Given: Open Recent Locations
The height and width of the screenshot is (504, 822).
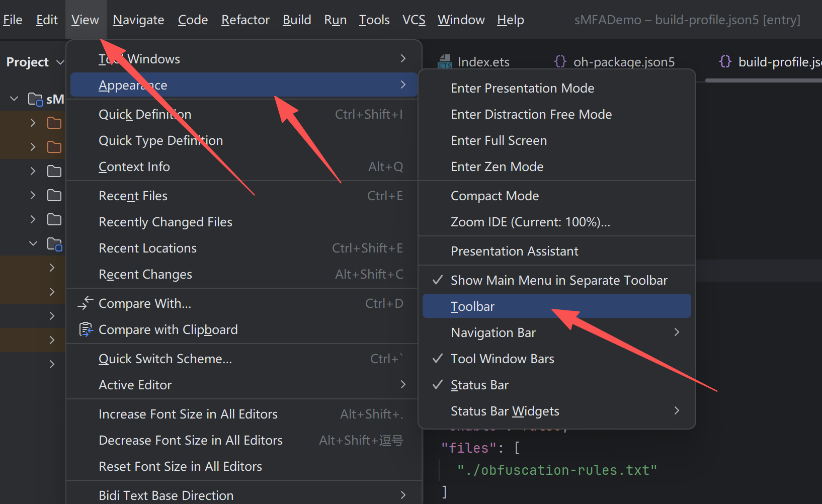Looking at the screenshot, I should click(244, 248).
